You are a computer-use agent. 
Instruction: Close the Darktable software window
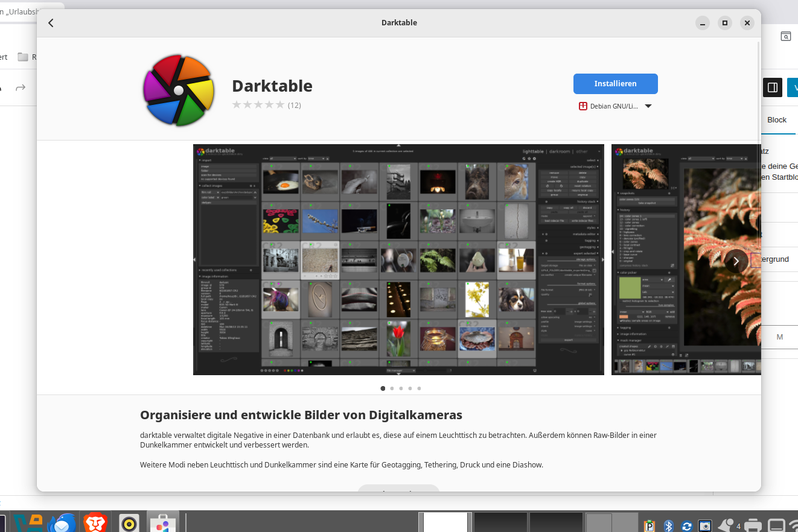(747, 23)
